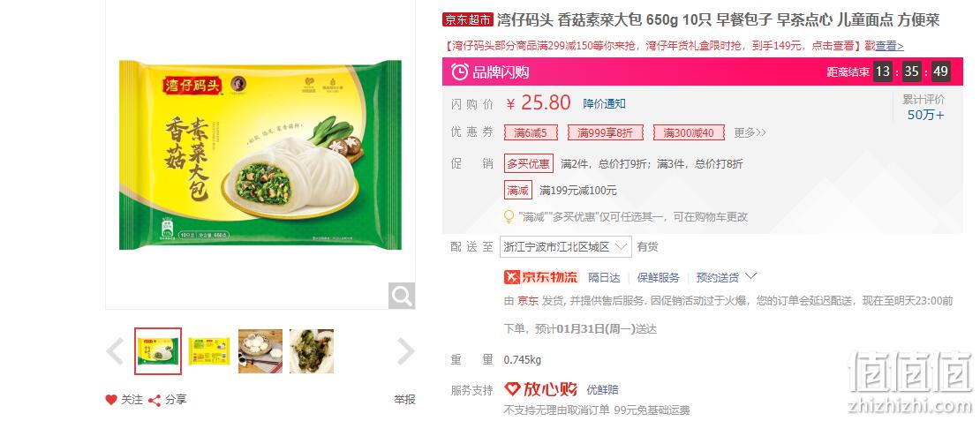Image resolution: width=980 pixels, height=421 pixels.
Task: Select the 满999享8折 coupon
Action: [605, 132]
